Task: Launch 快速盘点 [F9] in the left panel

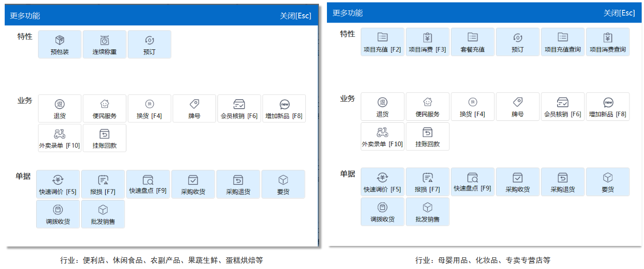Action: [x=148, y=184]
